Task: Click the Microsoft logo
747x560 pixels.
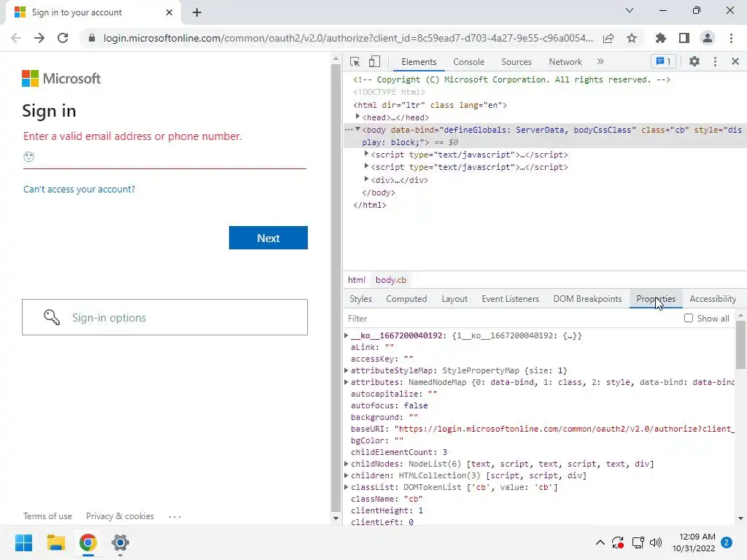Action: (61, 79)
